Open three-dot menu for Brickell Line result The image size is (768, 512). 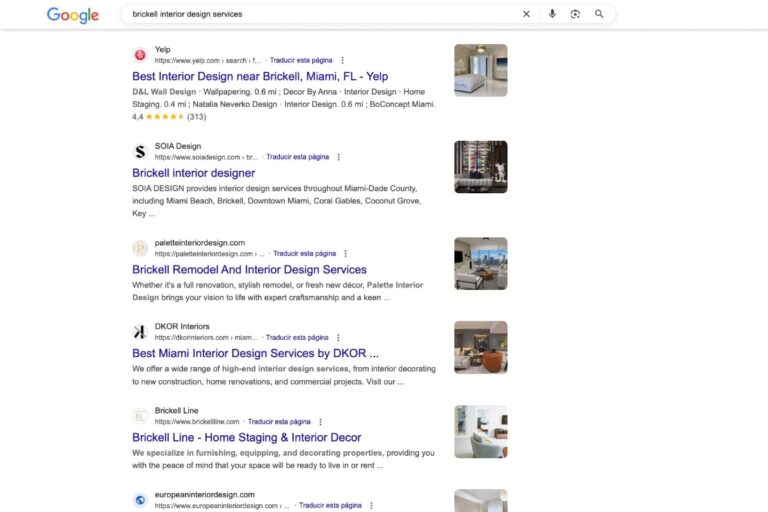[x=320, y=422]
